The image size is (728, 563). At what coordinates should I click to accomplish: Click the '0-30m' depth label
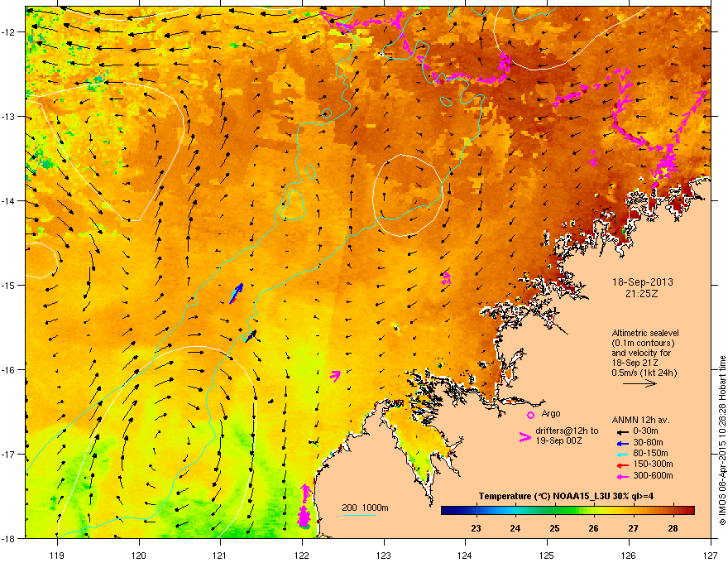[645, 431]
